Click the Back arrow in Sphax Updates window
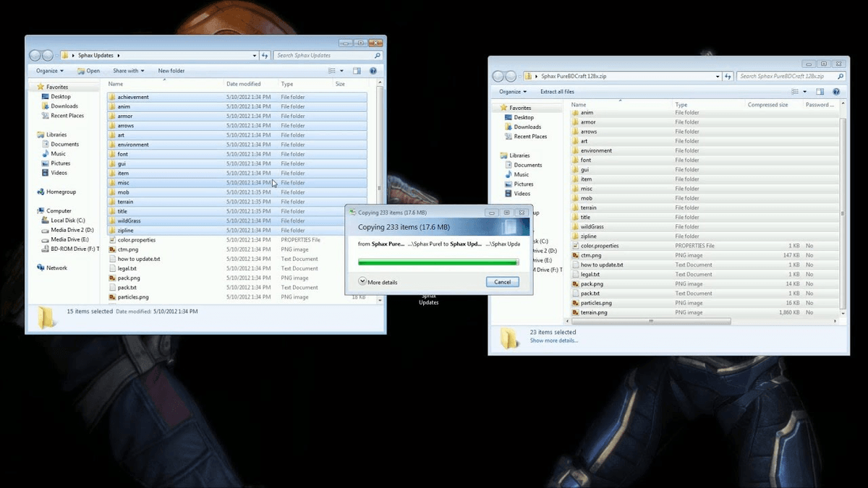This screenshot has width=868, height=488. 35,56
